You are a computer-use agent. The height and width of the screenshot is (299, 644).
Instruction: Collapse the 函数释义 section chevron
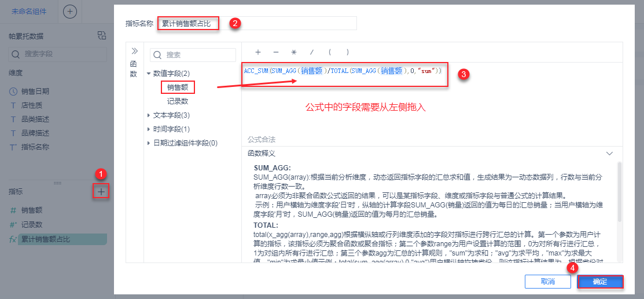[609, 154]
